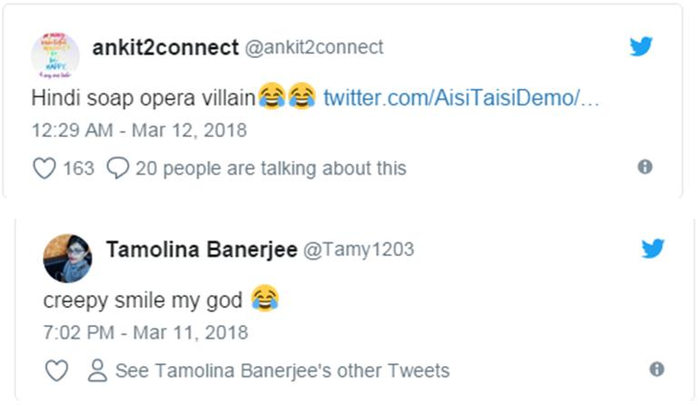The width and height of the screenshot is (700, 406).
Task: Open the twitter.com/AisiTaisiDemo link
Action: (x=461, y=97)
